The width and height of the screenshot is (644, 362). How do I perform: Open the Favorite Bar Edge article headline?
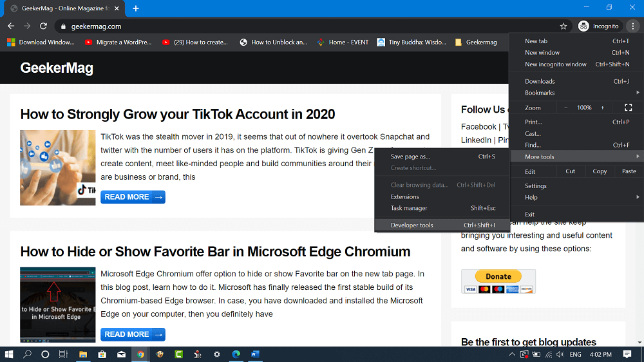click(x=215, y=251)
